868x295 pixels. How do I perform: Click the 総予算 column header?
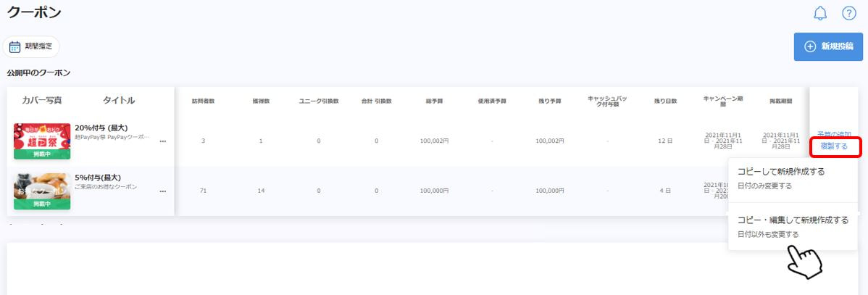tap(434, 101)
